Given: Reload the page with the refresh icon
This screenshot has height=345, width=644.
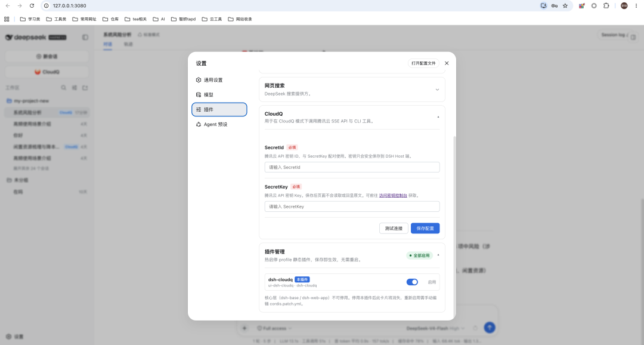Looking at the screenshot, I should (32, 6).
